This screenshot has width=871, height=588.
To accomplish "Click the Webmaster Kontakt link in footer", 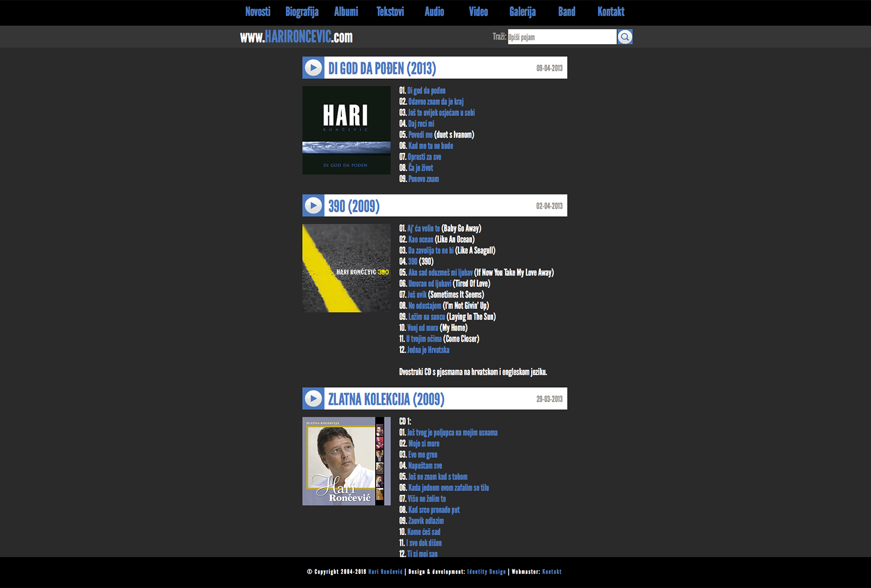I will [x=551, y=572].
